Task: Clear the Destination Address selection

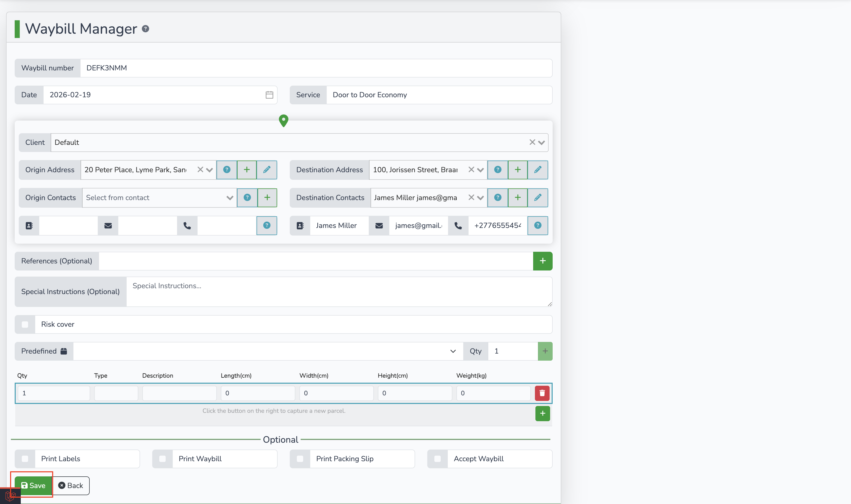Action: point(471,169)
